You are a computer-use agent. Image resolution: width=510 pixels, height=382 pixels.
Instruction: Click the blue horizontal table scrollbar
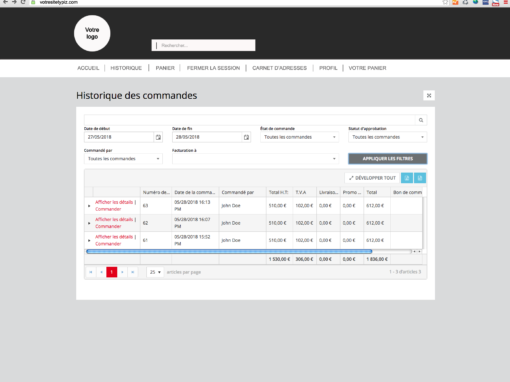pyautogui.click(x=229, y=252)
